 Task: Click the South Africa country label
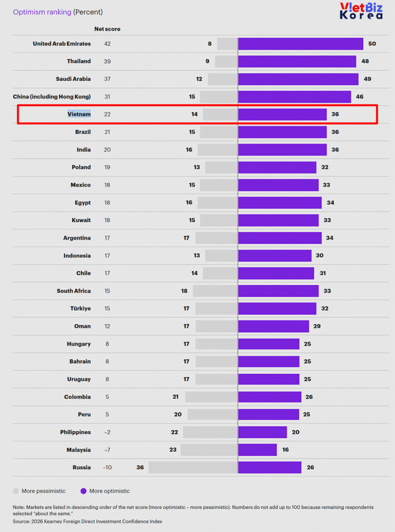[x=73, y=291]
